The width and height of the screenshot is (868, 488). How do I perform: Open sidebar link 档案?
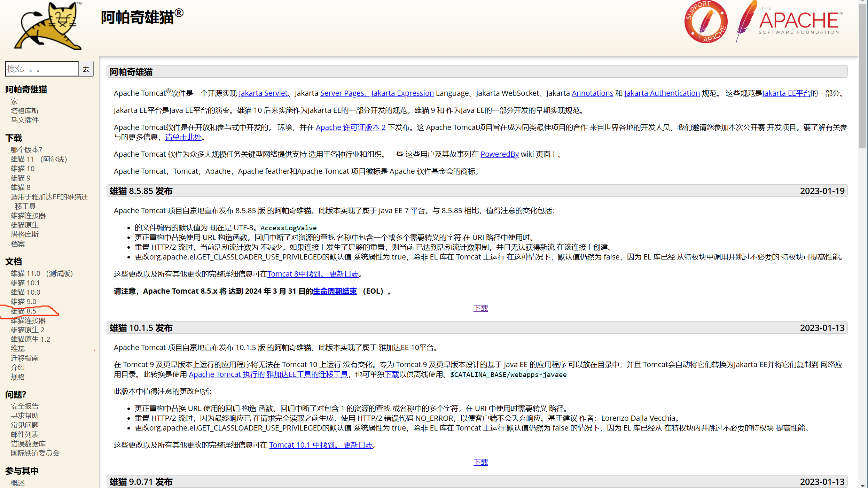(x=18, y=244)
